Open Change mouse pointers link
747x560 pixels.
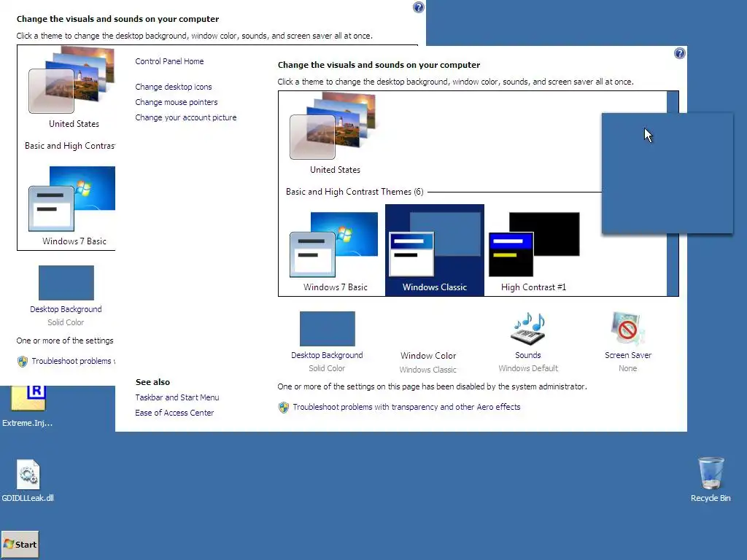pos(177,102)
